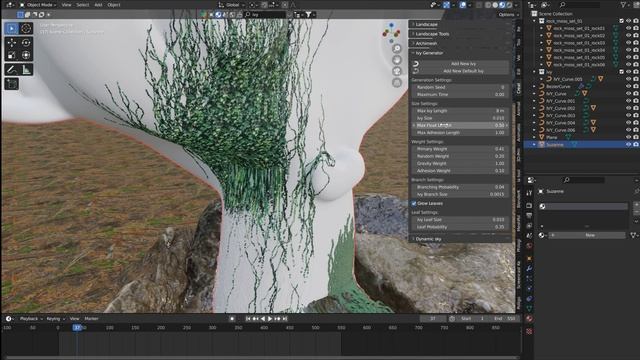
Task: Hide Suzanne in viewport via eye icon
Action: (x=629, y=144)
